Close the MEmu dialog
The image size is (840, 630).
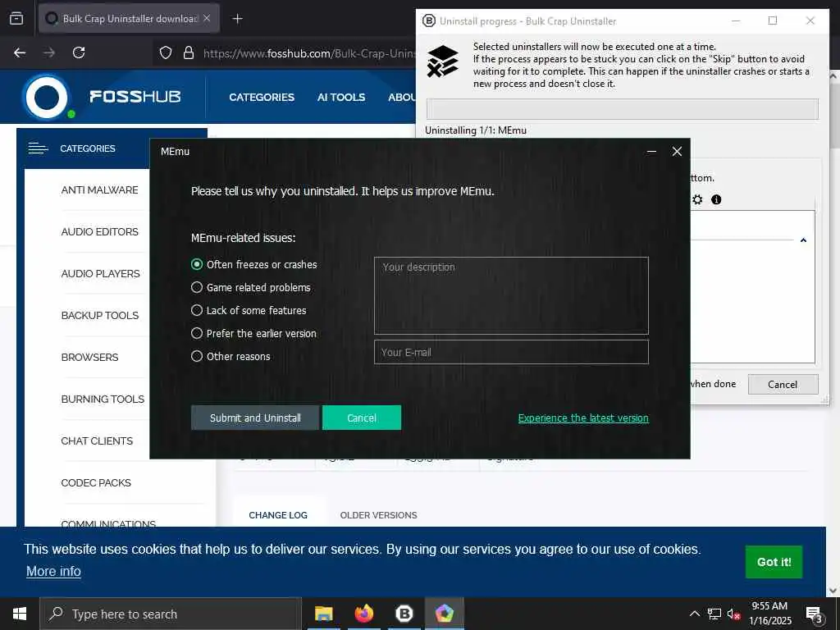click(x=677, y=152)
